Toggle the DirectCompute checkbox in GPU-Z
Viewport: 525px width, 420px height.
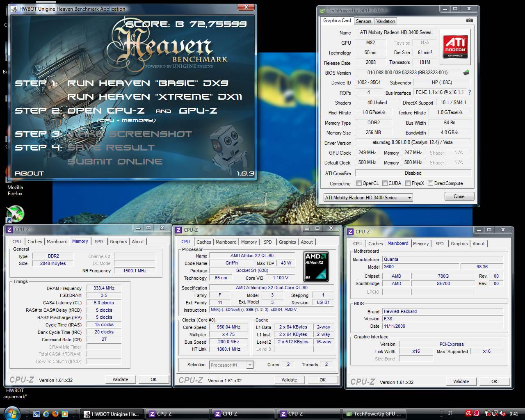[x=431, y=183]
